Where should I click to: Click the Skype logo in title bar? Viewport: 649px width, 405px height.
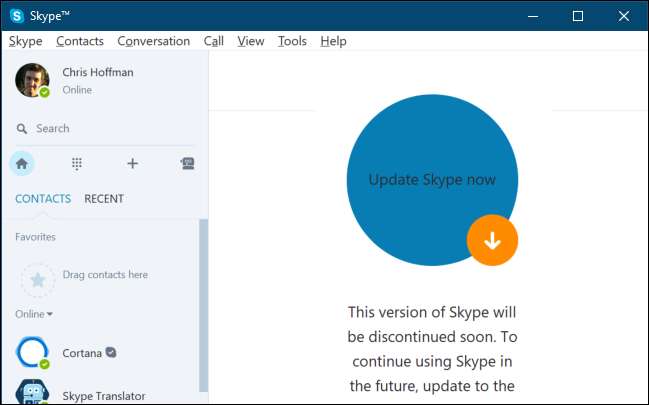(x=17, y=16)
